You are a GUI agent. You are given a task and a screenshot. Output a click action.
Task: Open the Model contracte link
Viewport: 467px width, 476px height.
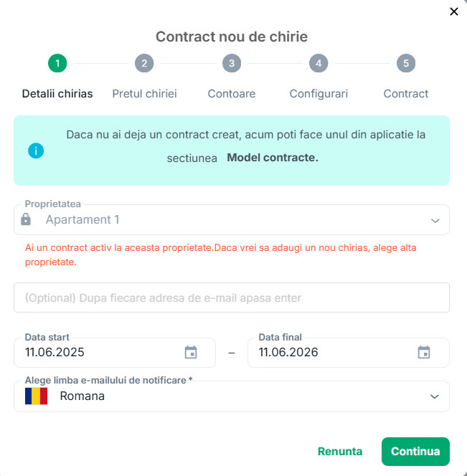pos(273,158)
